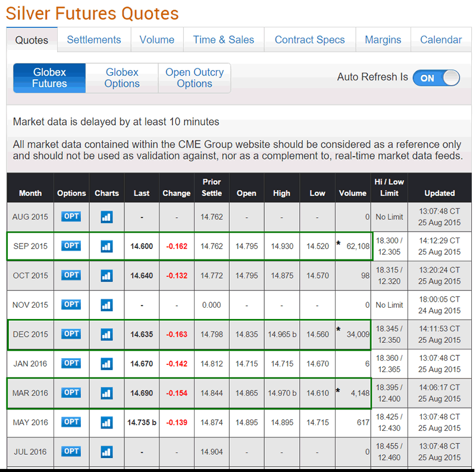Switch to the Settlements tab

pyautogui.click(x=94, y=40)
